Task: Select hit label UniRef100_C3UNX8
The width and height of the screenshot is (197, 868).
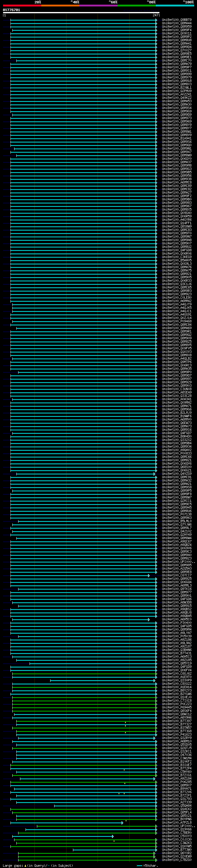Action: (177, 389)
